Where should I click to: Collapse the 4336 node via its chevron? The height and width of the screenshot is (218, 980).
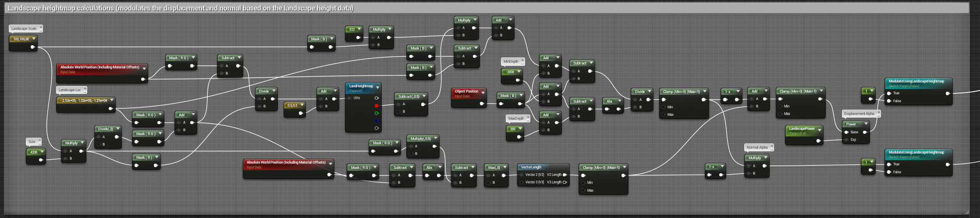tap(42, 152)
